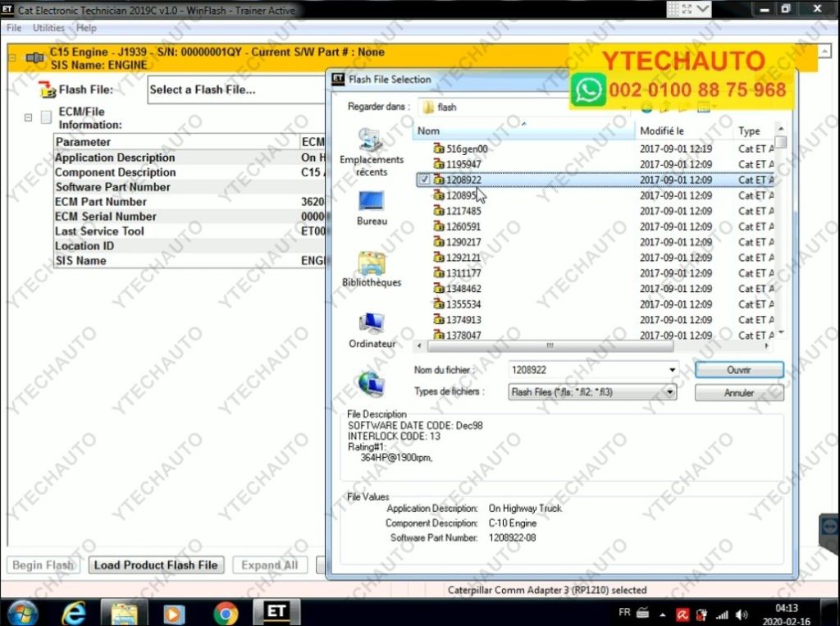Open the Windows Start menu
Viewport: 840px width, 626px height.
pos(21,613)
